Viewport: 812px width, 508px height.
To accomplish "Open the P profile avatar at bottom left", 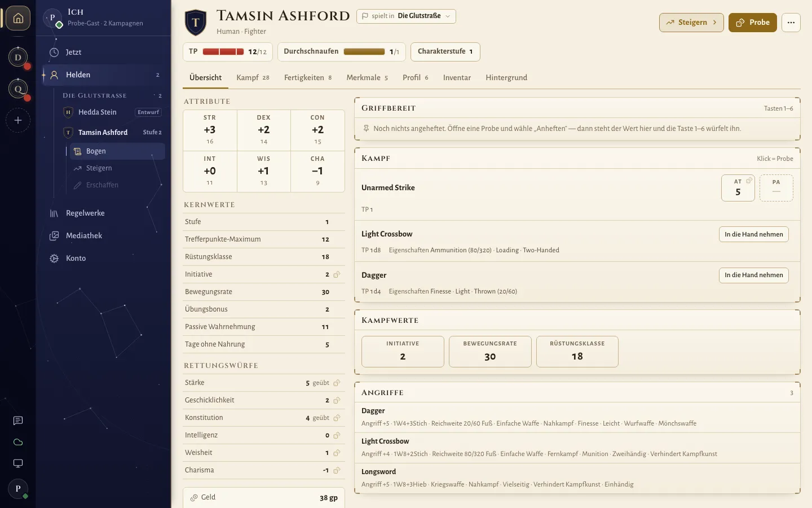I will pyautogui.click(x=18, y=489).
